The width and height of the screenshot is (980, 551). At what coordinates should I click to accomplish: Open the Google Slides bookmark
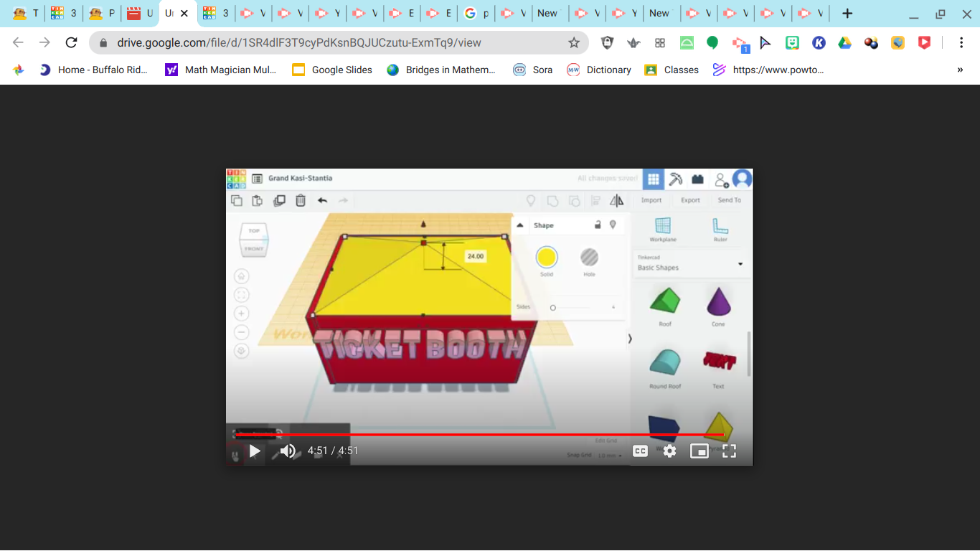point(332,70)
